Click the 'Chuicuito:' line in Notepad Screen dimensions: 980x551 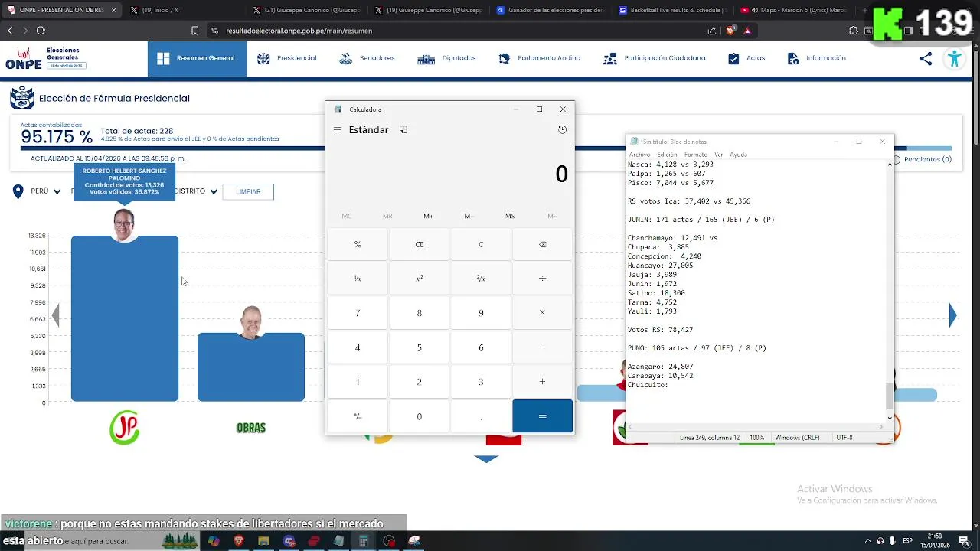(x=648, y=385)
